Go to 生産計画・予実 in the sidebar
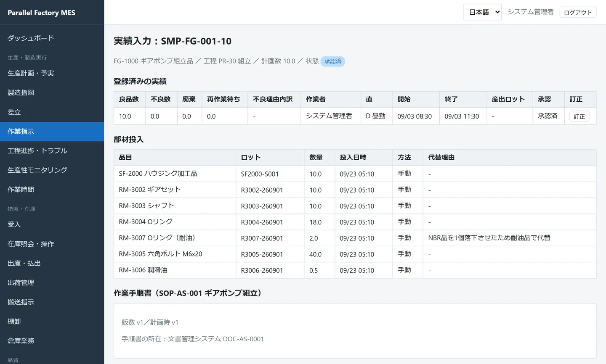This screenshot has height=364, width=606. (x=52, y=73)
